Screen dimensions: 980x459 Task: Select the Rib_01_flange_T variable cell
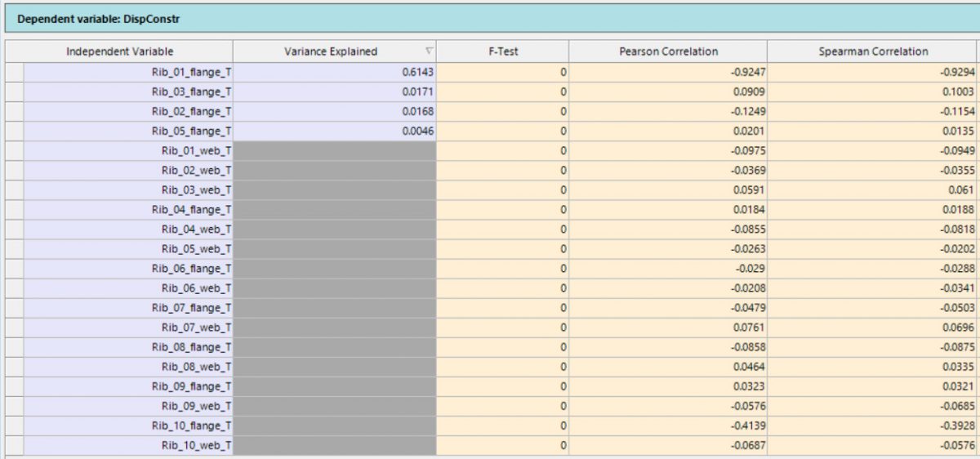tap(128, 72)
